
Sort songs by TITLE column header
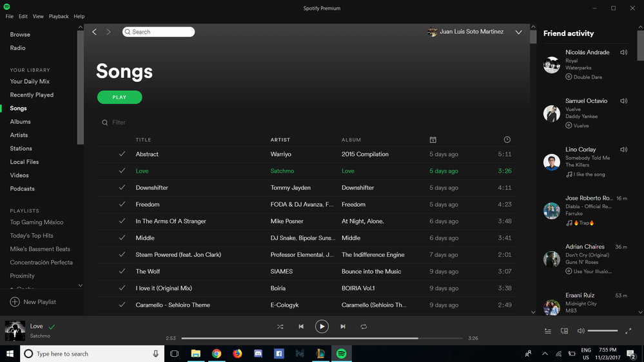[x=143, y=140]
